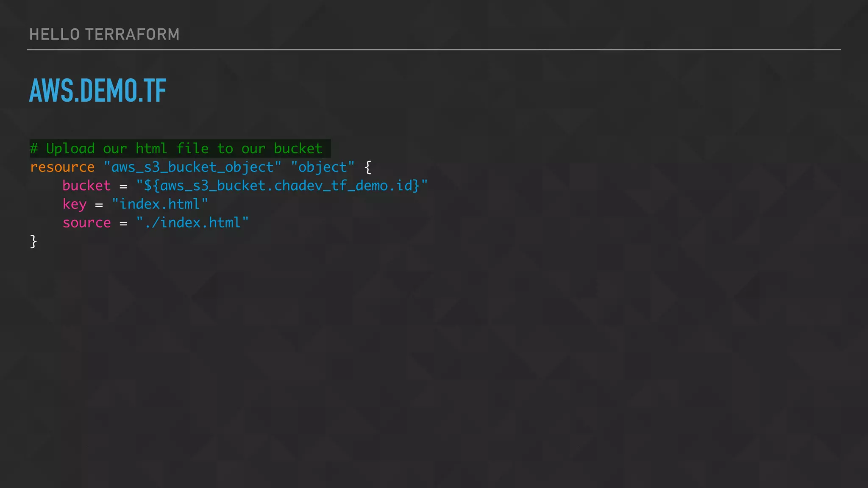Screen dimensions: 868x488
Task: Click the horizontal divider line under header
Action: click(x=434, y=50)
